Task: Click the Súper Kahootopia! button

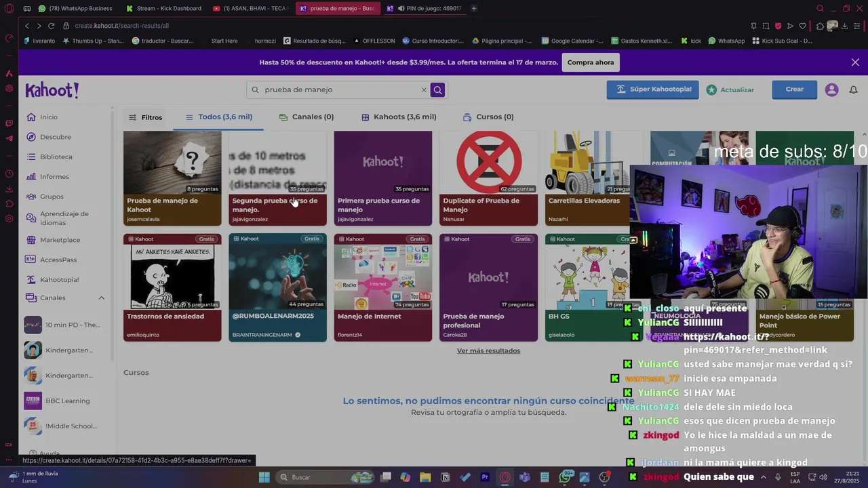Action: (x=652, y=89)
